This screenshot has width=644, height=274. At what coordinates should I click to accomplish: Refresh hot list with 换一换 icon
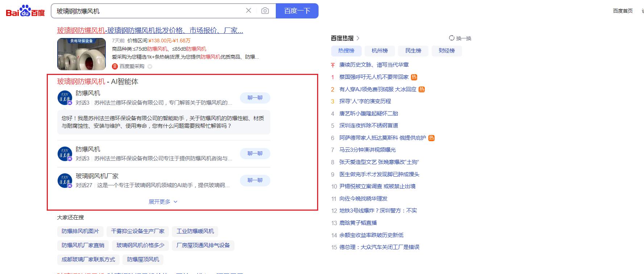(452, 38)
